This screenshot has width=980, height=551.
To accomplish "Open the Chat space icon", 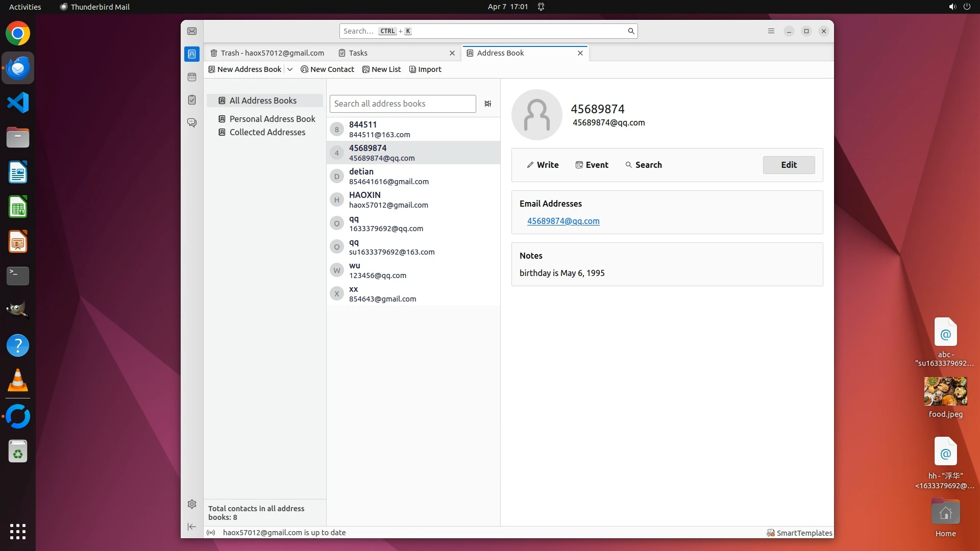I will pos(192,123).
